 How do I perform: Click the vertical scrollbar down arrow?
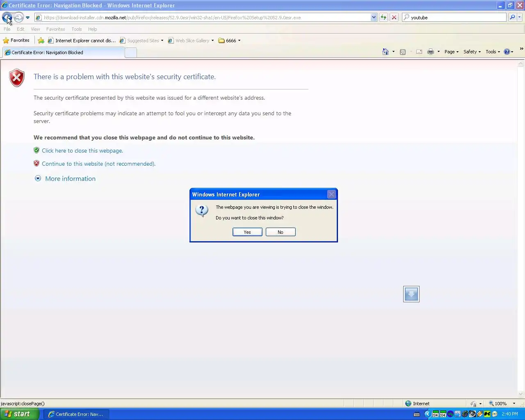pyautogui.click(x=521, y=394)
